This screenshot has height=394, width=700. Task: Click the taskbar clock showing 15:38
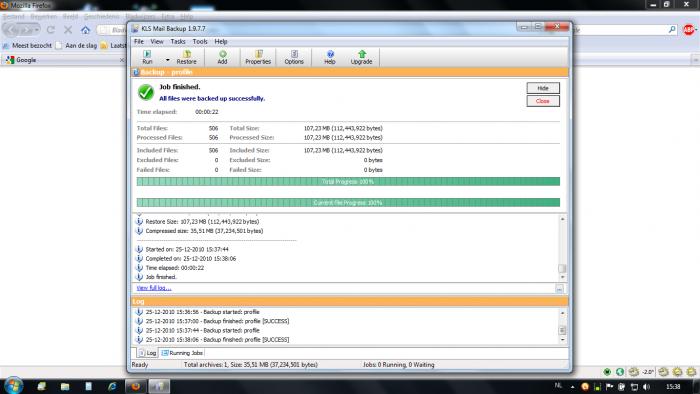point(673,387)
